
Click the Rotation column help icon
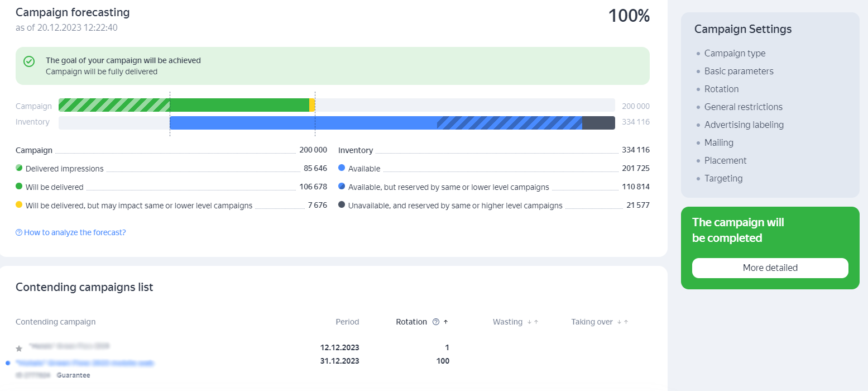[x=436, y=322]
